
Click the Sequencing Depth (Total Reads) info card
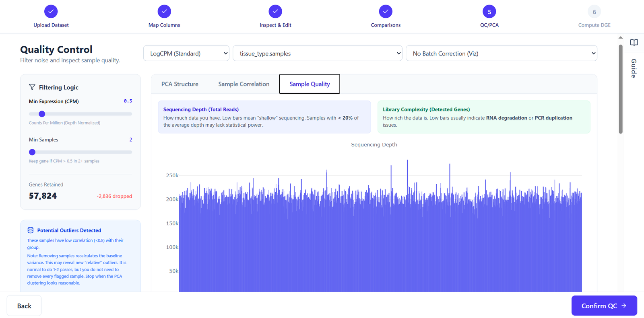pos(264,117)
